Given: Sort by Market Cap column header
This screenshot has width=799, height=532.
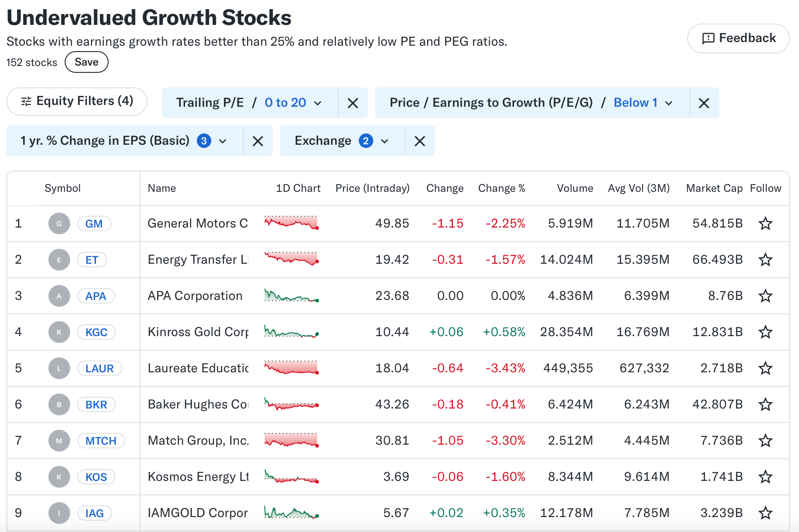Looking at the screenshot, I should (x=714, y=188).
